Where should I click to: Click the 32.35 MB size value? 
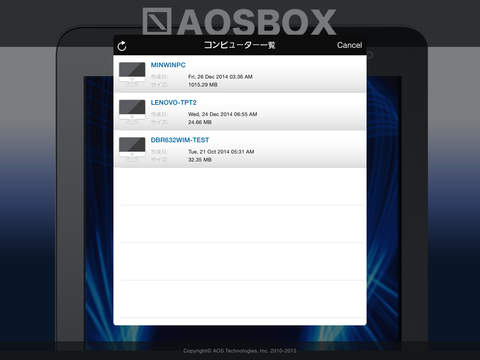pyautogui.click(x=200, y=160)
